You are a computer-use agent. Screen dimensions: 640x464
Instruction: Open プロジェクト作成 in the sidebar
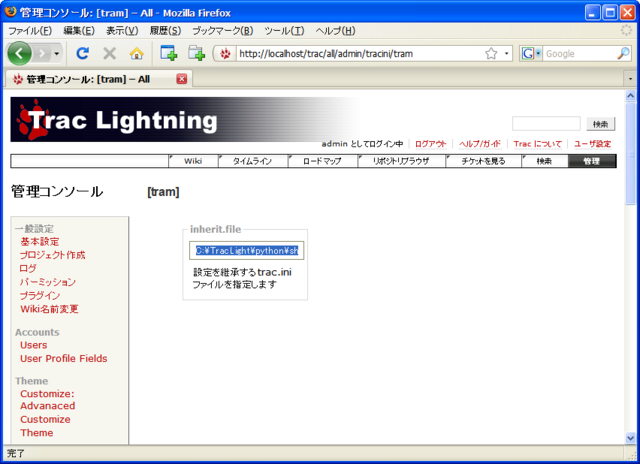pos(52,255)
